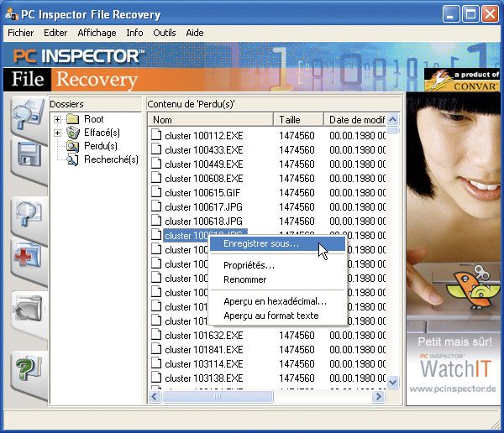Click the floppy disk save icon
This screenshot has height=433, width=504.
point(29,155)
